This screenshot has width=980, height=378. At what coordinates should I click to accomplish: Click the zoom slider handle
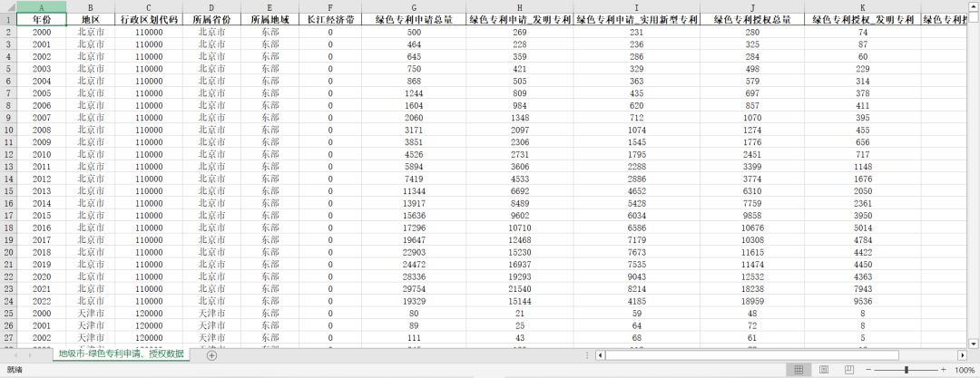[906, 370]
